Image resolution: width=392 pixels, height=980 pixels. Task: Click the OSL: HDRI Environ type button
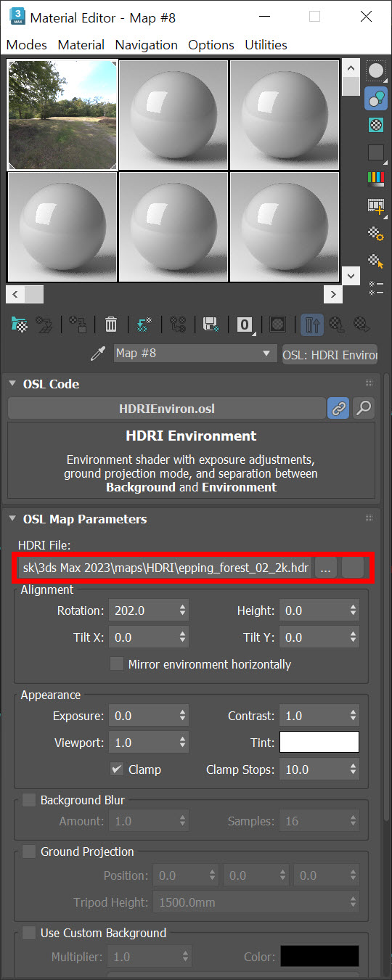(330, 354)
